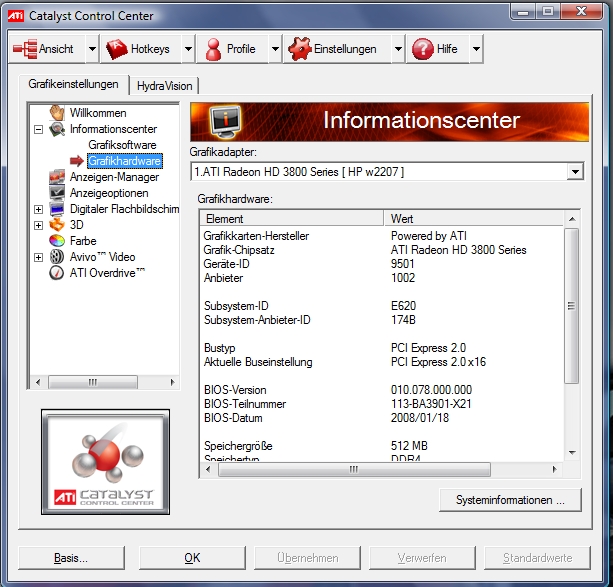613x587 pixels.
Task: Click the ATI logo in title bar
Action: click(16, 16)
